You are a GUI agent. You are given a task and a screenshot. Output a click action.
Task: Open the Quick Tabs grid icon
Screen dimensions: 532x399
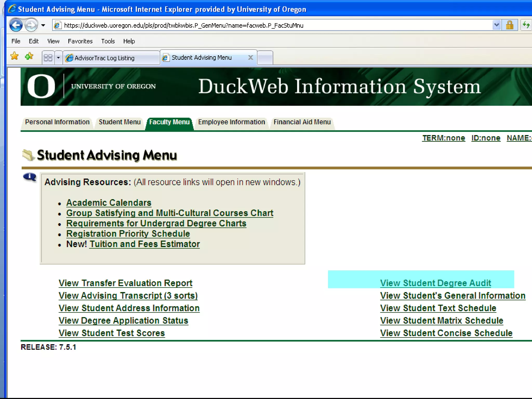click(x=48, y=58)
